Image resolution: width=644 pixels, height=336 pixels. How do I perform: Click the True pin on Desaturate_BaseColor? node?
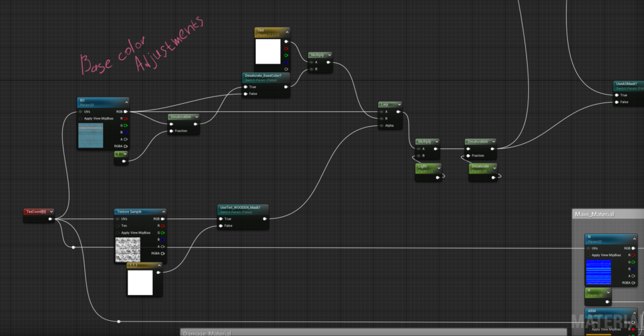246,87
